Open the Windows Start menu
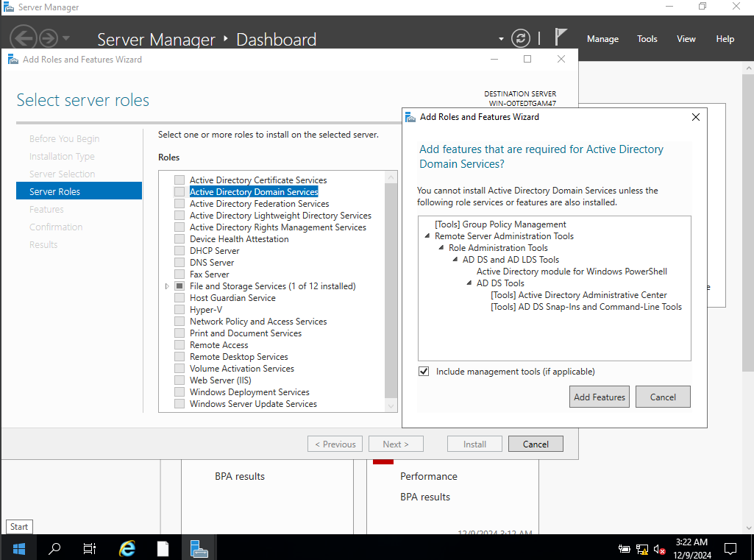The image size is (754, 560). click(x=18, y=547)
